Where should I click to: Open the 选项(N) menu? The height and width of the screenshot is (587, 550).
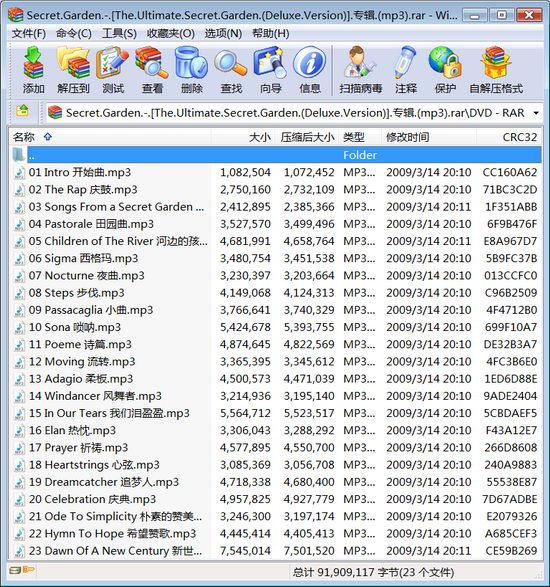coord(223,34)
